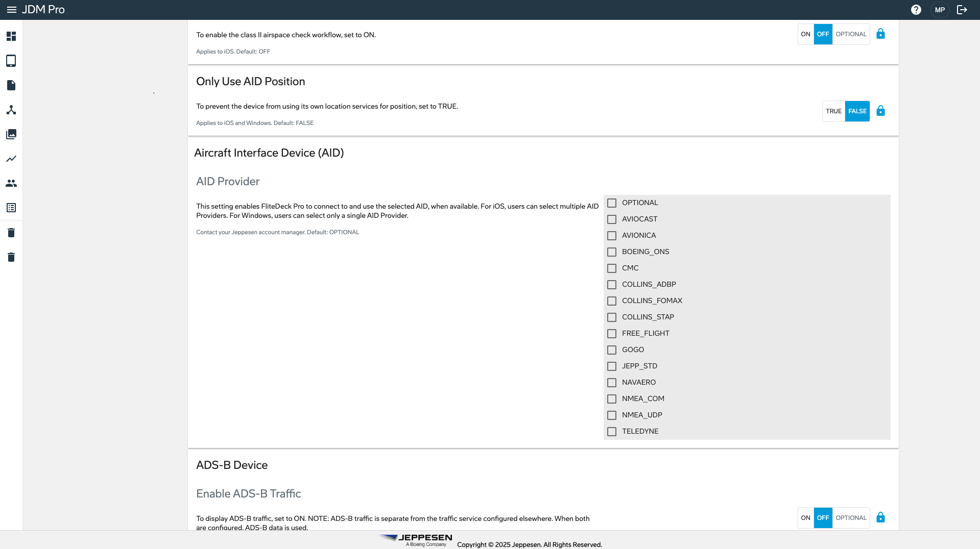The height and width of the screenshot is (549, 980).
Task: Toggle lock for class II airspace setting
Action: (880, 34)
